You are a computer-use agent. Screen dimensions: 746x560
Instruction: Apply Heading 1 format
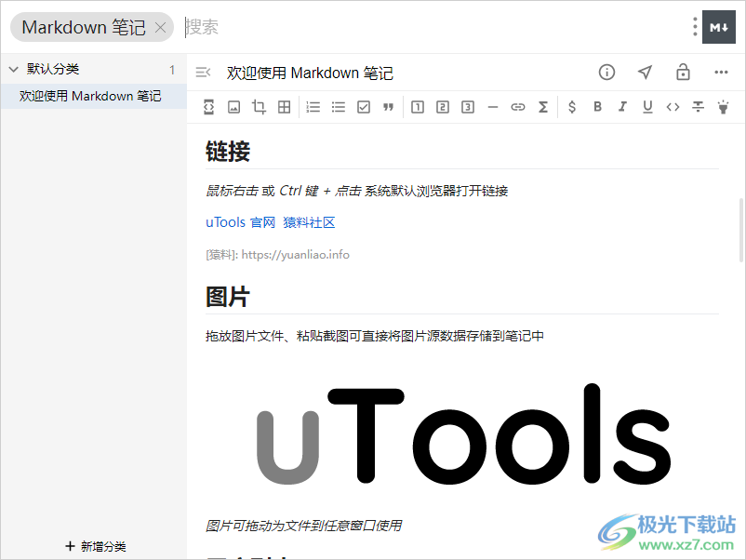pos(418,107)
